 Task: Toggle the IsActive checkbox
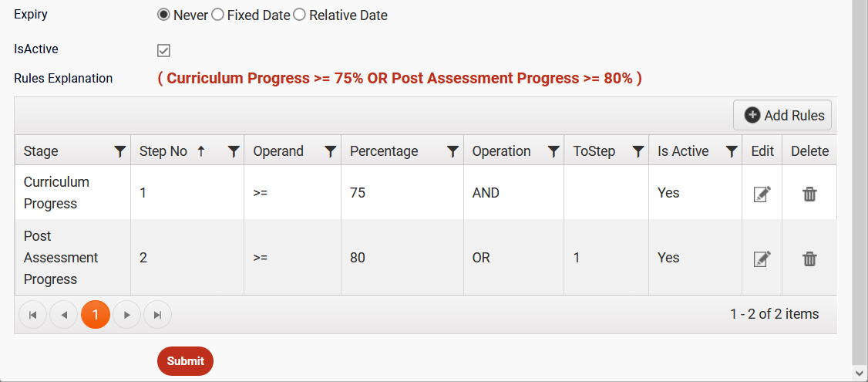coord(163,50)
